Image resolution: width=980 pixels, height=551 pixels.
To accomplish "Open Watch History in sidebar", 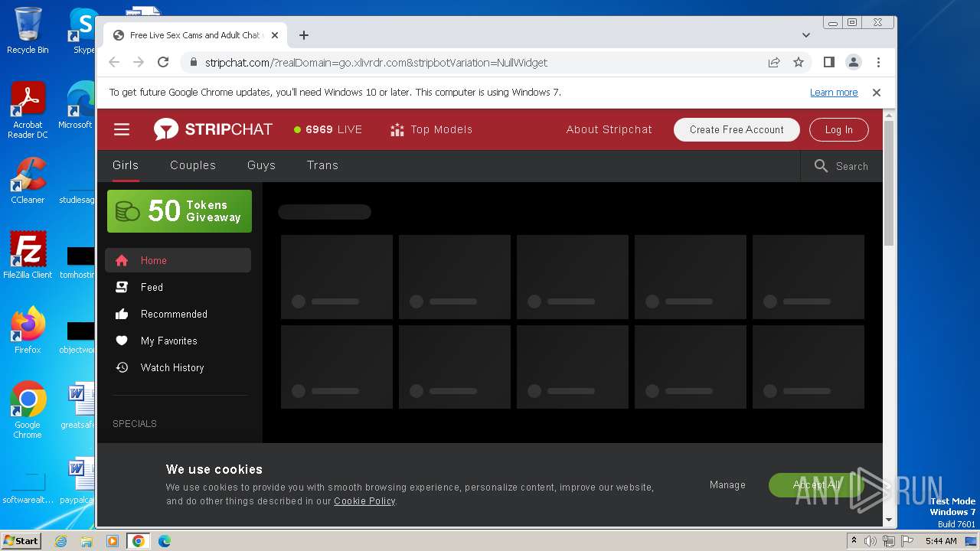I will tap(178, 367).
